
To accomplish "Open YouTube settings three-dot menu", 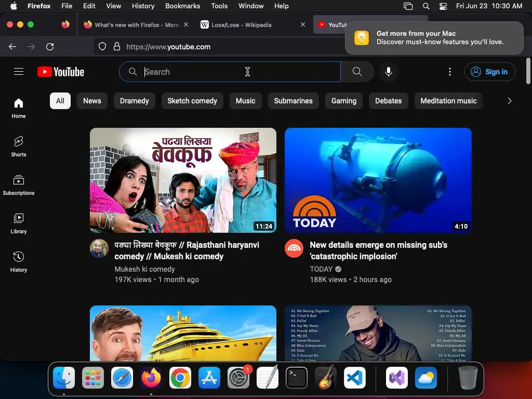I will [449, 72].
